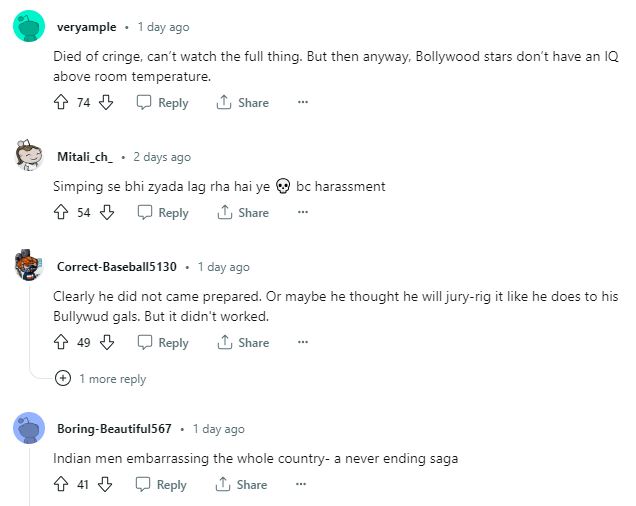Click Boring-Beautiful567's avatar image
636x506 pixels.
click(29, 428)
